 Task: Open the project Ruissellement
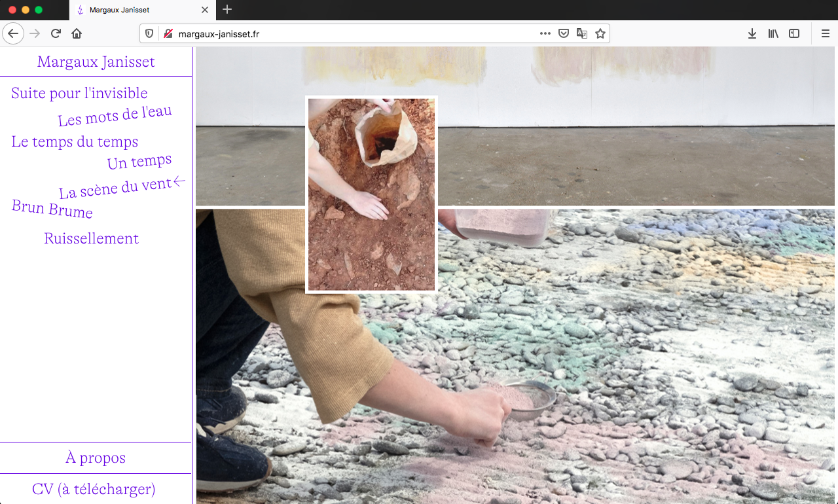click(91, 238)
